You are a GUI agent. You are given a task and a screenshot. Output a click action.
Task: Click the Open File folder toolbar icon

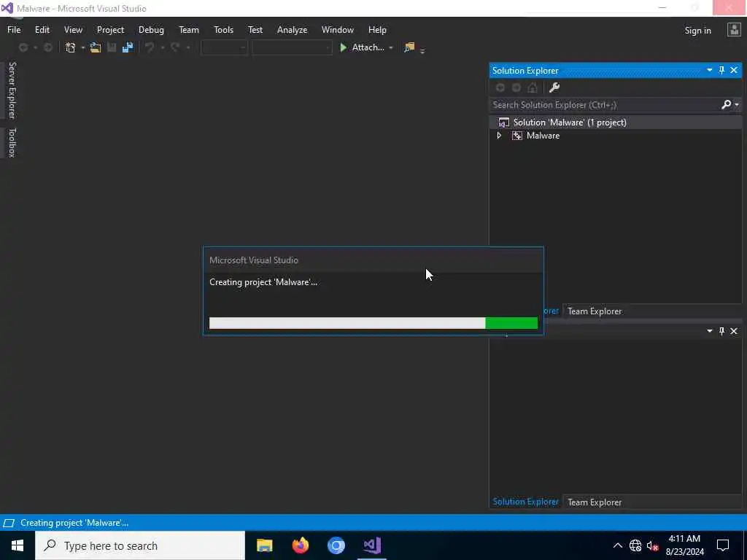coord(96,47)
